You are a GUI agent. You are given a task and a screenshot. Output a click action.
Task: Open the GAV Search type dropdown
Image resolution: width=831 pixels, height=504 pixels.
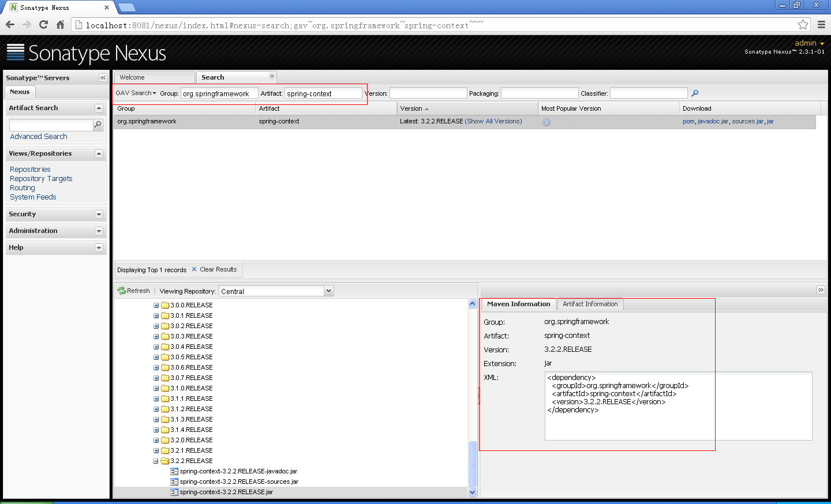(x=136, y=93)
